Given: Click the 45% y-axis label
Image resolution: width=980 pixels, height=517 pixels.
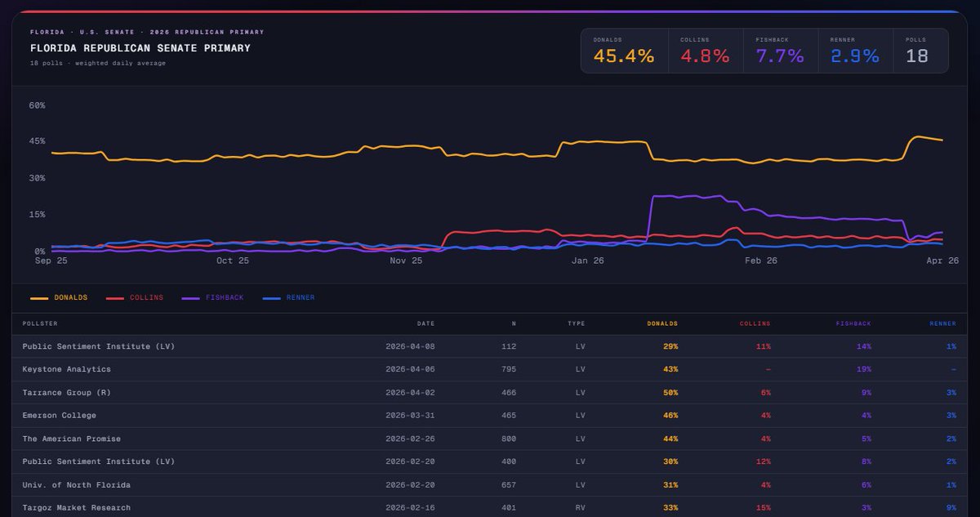Looking at the screenshot, I should click(37, 140).
